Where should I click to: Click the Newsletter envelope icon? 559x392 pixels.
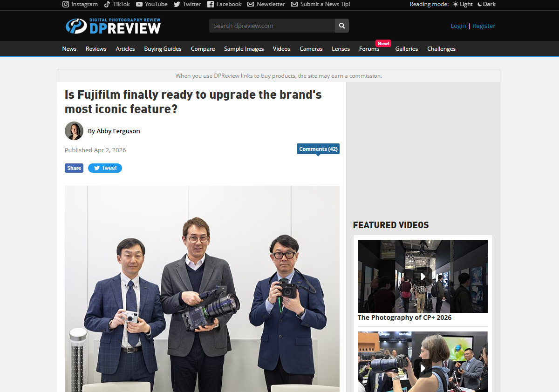(x=251, y=4)
